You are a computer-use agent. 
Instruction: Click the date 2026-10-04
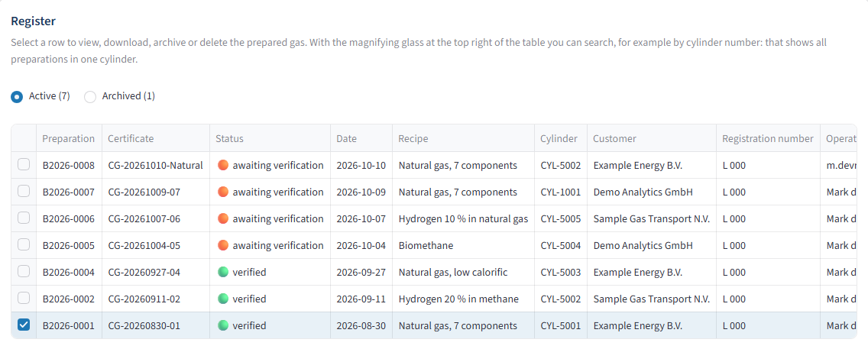coord(361,245)
